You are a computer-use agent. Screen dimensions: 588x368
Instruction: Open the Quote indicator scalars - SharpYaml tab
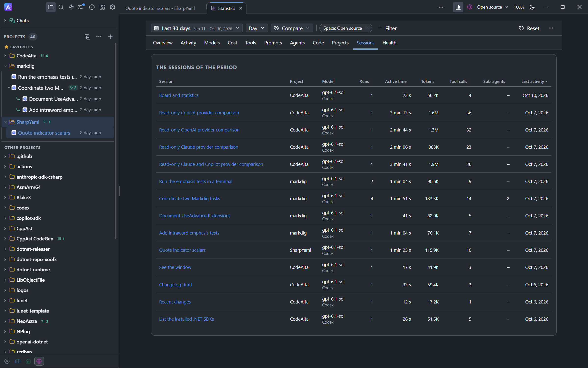coord(160,8)
